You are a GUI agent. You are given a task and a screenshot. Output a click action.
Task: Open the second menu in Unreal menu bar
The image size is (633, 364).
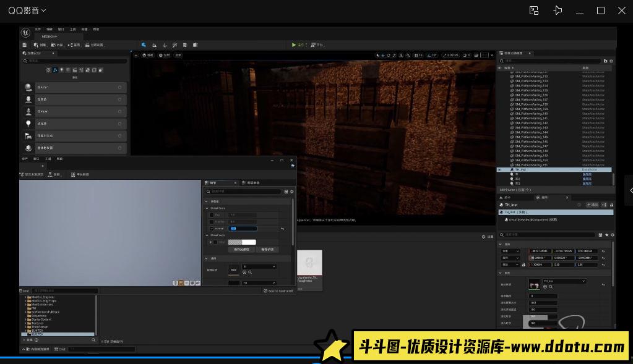[x=50, y=29]
